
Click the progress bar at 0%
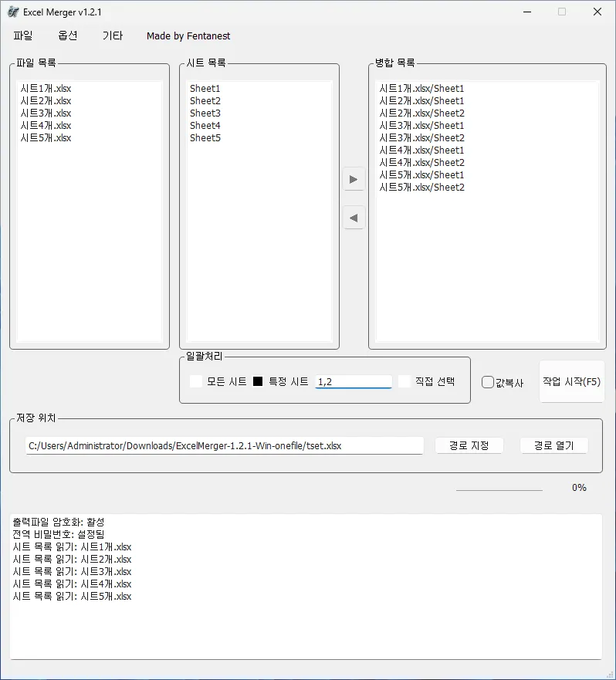coord(499,490)
